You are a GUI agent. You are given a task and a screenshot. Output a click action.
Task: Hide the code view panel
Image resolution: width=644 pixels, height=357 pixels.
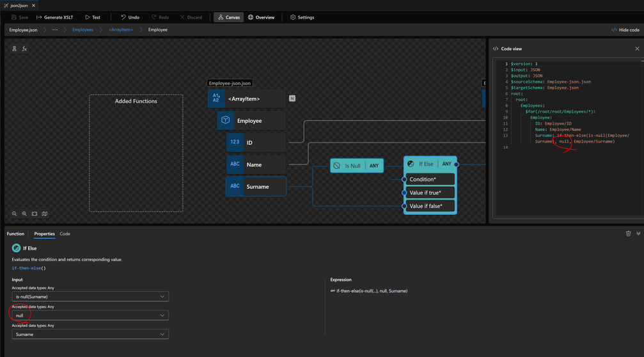click(625, 29)
